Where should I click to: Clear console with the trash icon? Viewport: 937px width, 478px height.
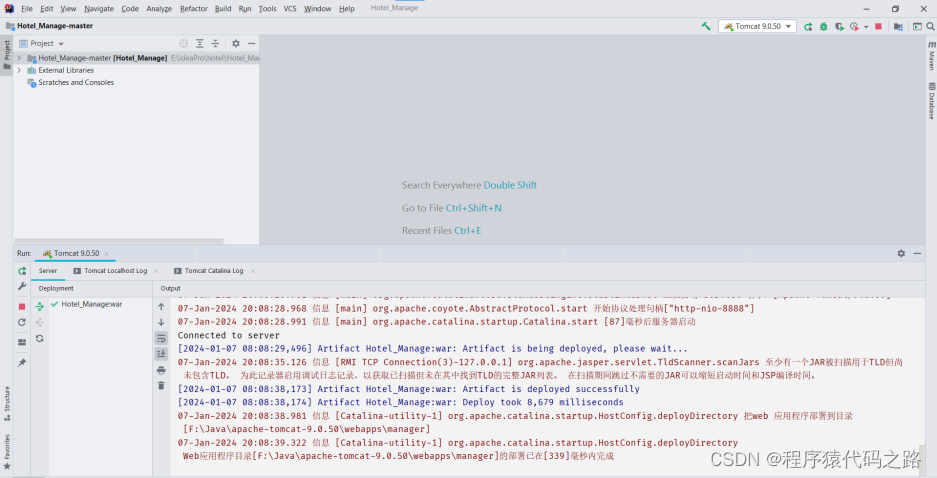coord(161,386)
